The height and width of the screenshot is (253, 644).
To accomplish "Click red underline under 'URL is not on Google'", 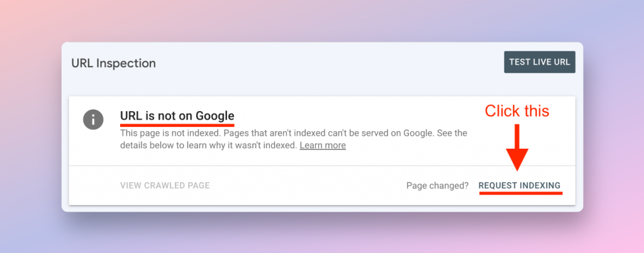I will coord(177,124).
